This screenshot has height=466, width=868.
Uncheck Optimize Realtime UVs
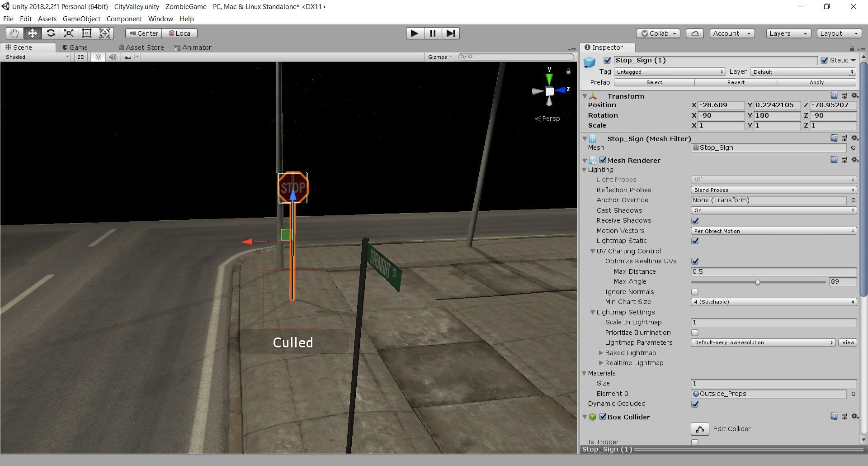pyautogui.click(x=695, y=261)
